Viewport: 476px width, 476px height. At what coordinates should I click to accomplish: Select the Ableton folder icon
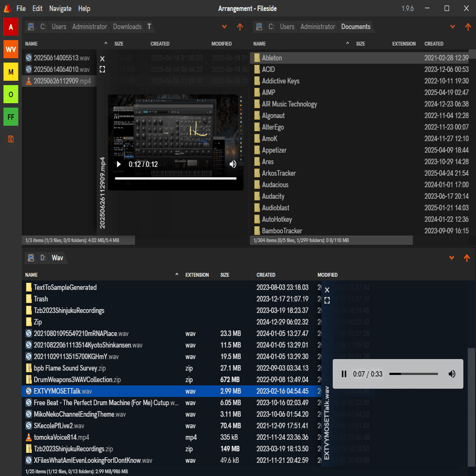tap(257, 58)
